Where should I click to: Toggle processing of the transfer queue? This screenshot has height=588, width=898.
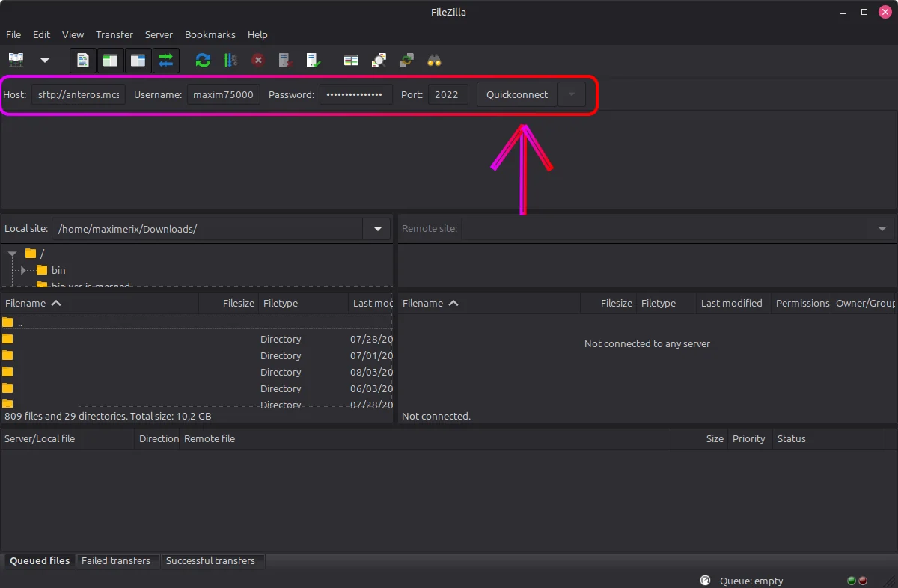pyautogui.click(x=230, y=60)
